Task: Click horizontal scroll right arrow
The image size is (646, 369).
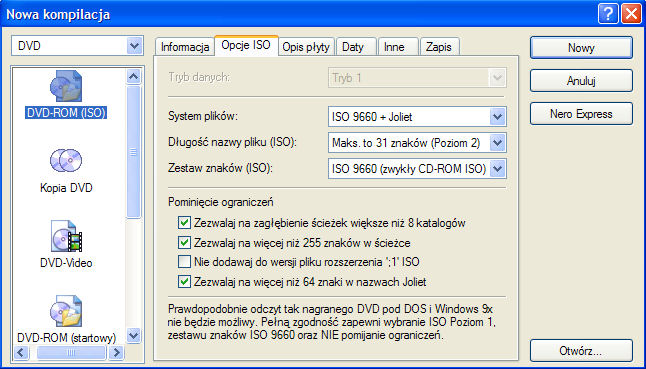Action: coord(117,353)
